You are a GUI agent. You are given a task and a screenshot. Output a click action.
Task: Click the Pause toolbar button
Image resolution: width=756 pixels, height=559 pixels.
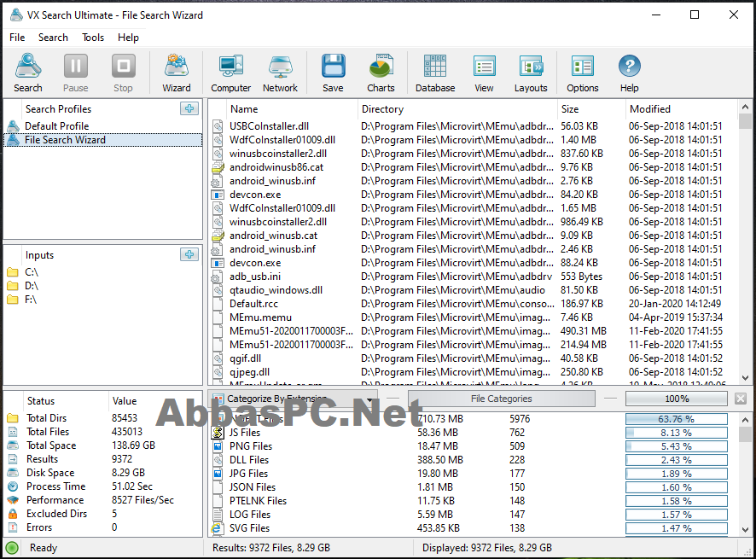point(76,73)
